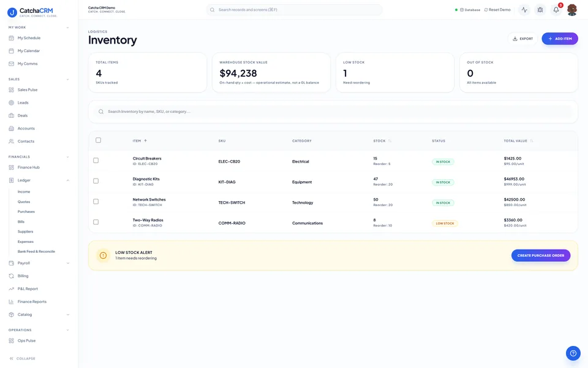The image size is (588, 368).
Task: Sort by the Stock column header
Action: [382, 141]
